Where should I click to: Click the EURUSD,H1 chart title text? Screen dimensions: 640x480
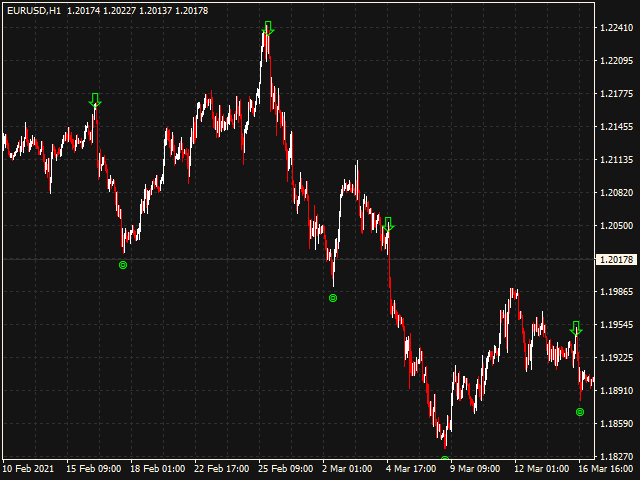(34, 11)
